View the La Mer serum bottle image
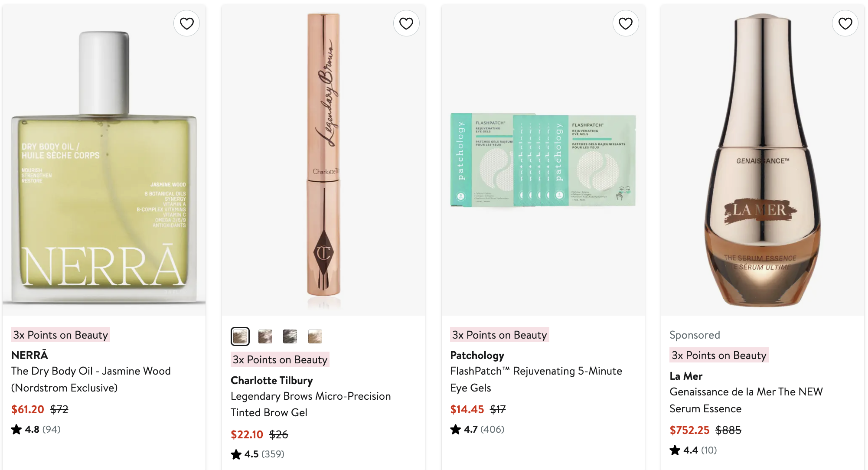This screenshot has height=470, width=868. 762,160
